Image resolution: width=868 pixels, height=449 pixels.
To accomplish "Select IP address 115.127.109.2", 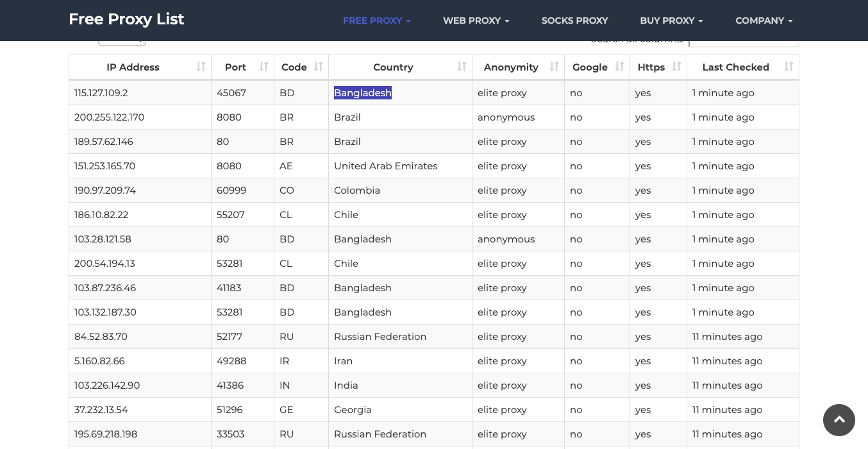I will coord(101,93).
